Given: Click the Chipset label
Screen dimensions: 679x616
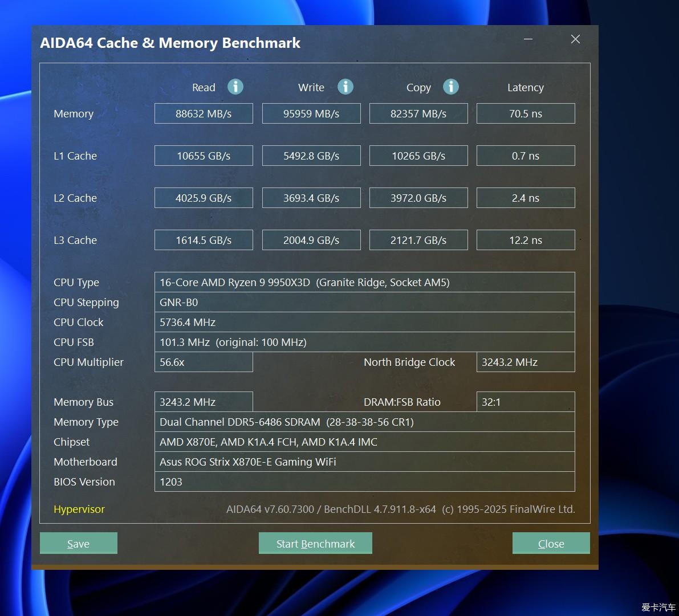Looking at the screenshot, I should tap(71, 442).
